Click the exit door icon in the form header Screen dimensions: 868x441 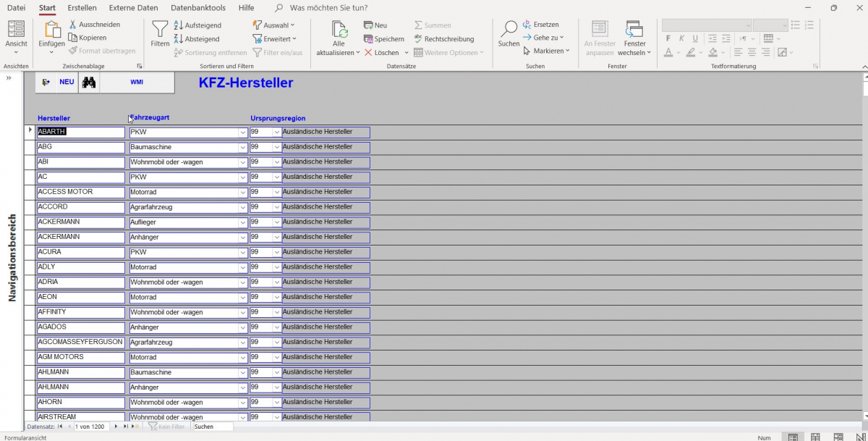[46, 83]
